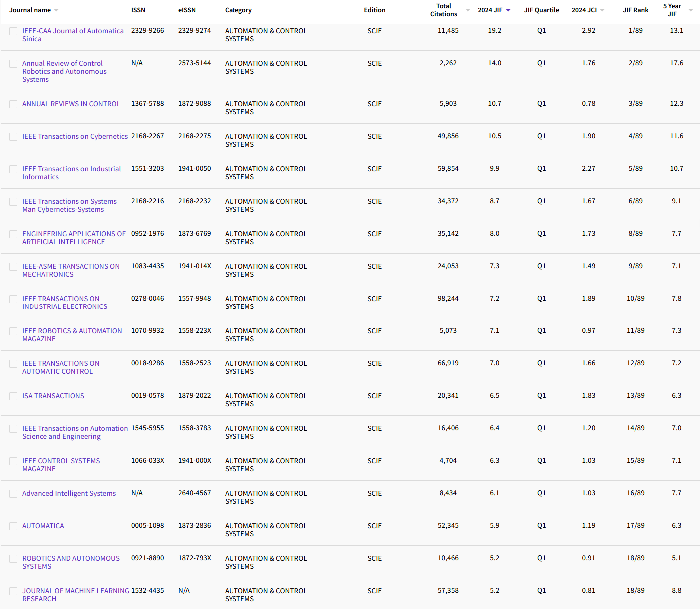Sort by 2024 JIF arrow
Screen dimensions: 700x609
(x=508, y=10)
